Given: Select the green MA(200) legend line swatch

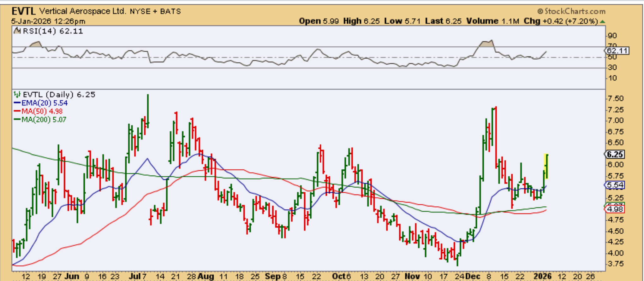Looking at the screenshot, I should pyautogui.click(x=17, y=120).
